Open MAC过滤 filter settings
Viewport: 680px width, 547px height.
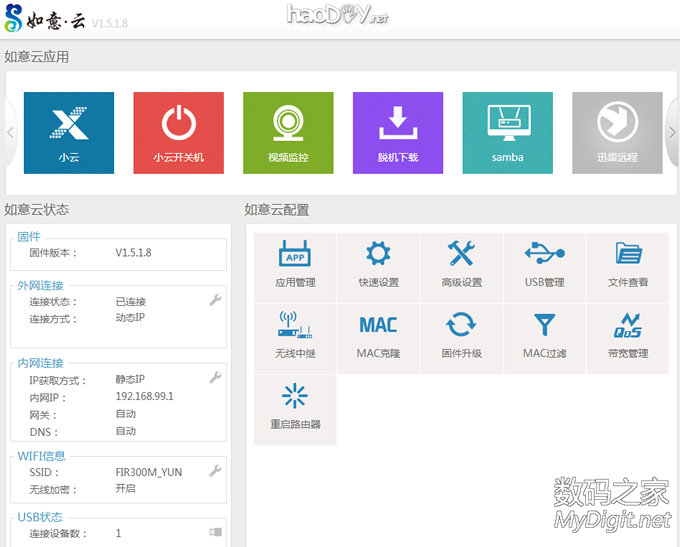point(544,338)
